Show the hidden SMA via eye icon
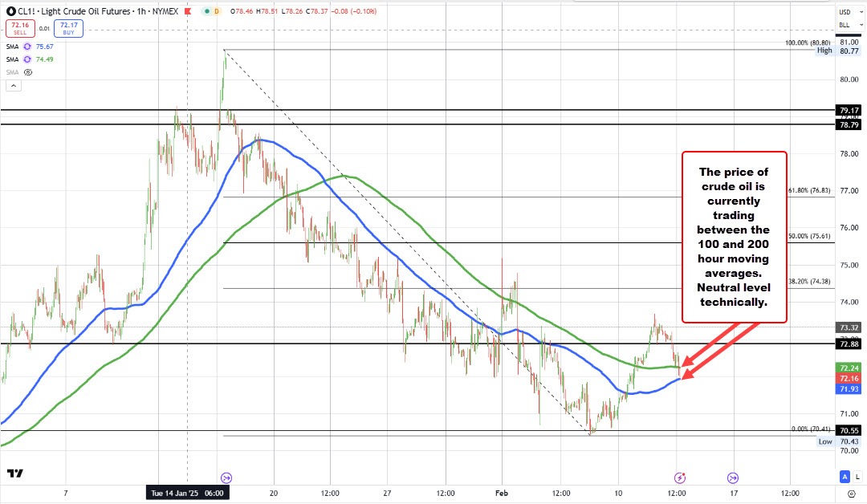867x504 pixels. coord(28,72)
